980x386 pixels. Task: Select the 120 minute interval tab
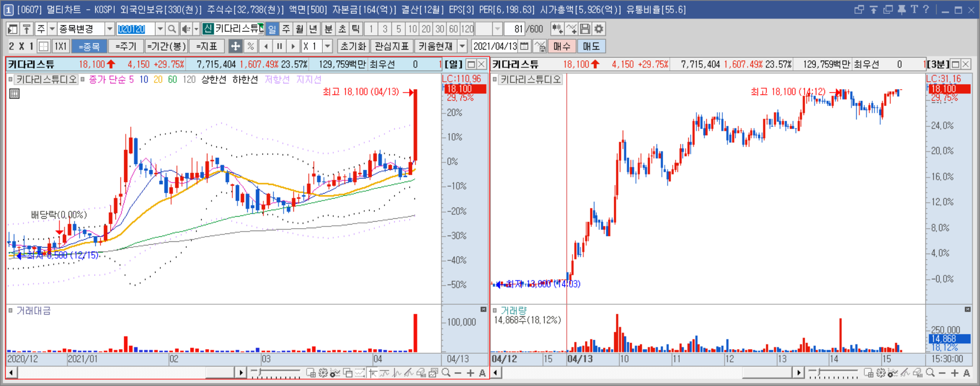click(468, 29)
